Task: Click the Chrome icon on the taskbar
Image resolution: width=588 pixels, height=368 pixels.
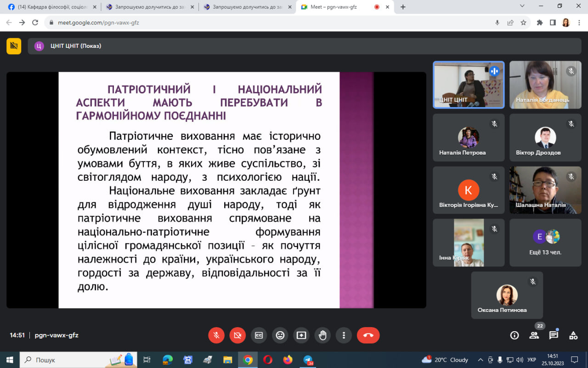Action: coord(248,360)
